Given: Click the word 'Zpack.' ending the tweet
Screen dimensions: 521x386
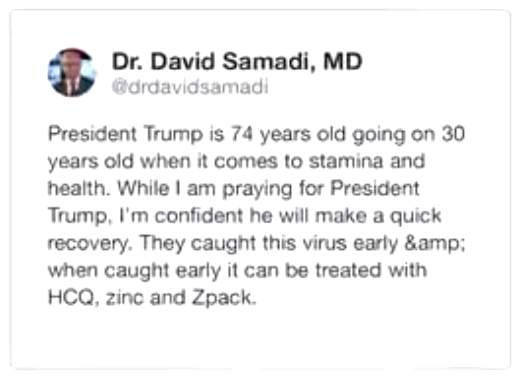Looking at the screenshot, I should coord(224,298).
